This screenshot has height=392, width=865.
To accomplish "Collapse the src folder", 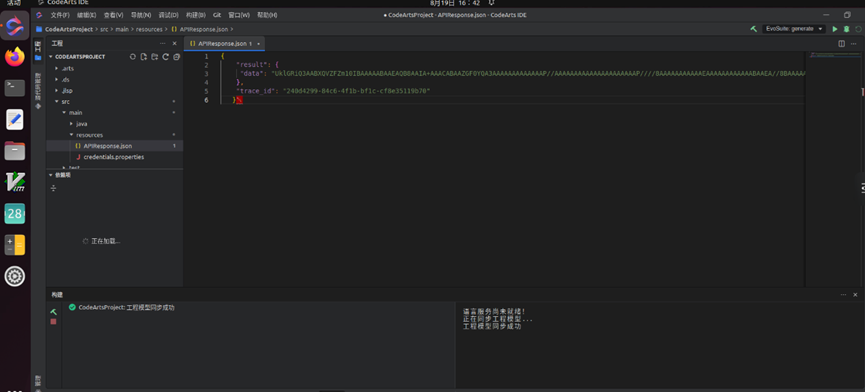I will [x=57, y=101].
